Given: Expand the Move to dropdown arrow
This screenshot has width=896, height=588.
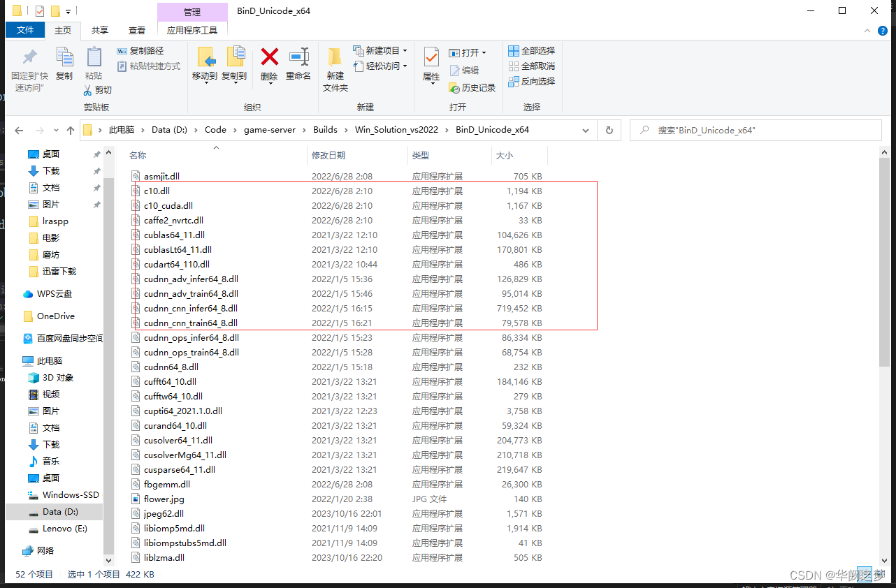Looking at the screenshot, I should 205,83.
